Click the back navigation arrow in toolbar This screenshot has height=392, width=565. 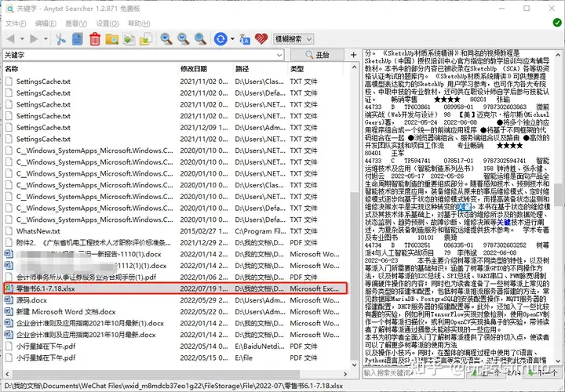click(11, 38)
